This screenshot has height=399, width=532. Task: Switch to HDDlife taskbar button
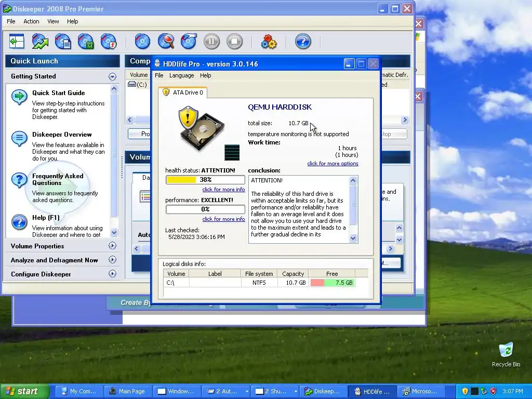pyautogui.click(x=372, y=391)
